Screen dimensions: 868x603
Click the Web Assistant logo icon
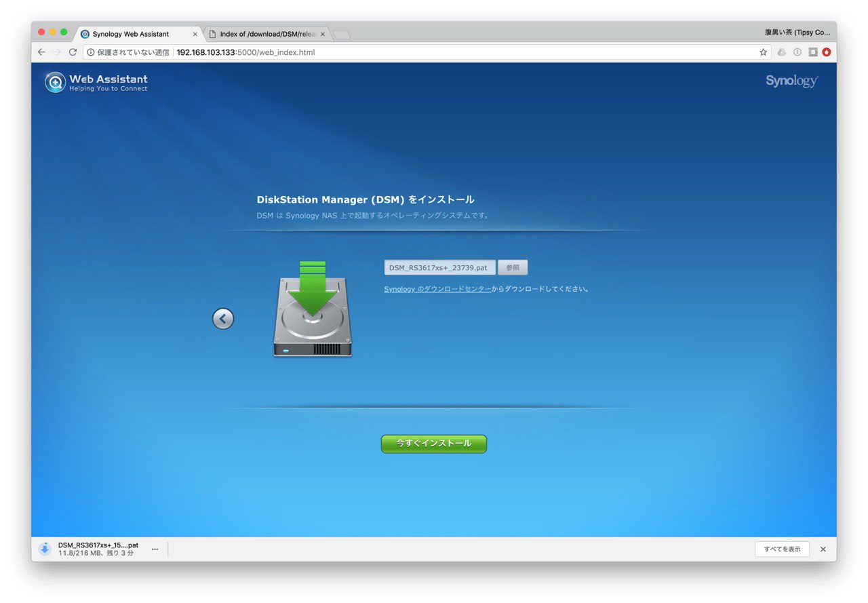pos(55,82)
